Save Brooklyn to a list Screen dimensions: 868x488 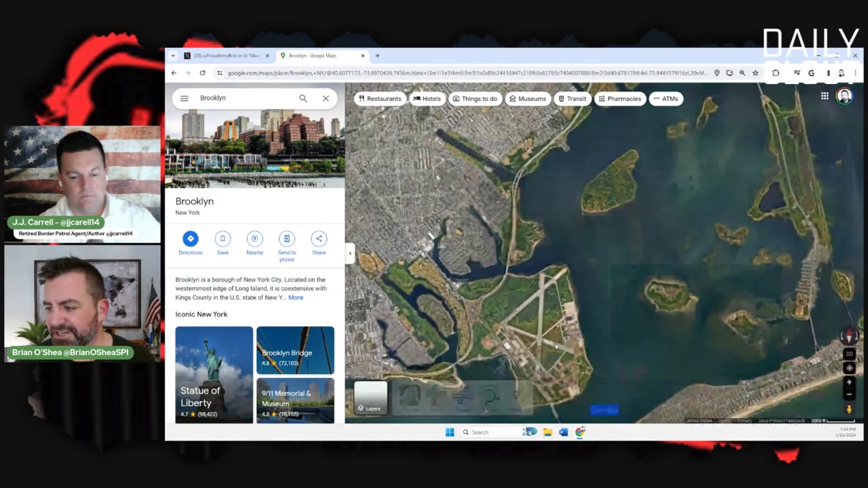[x=222, y=243]
